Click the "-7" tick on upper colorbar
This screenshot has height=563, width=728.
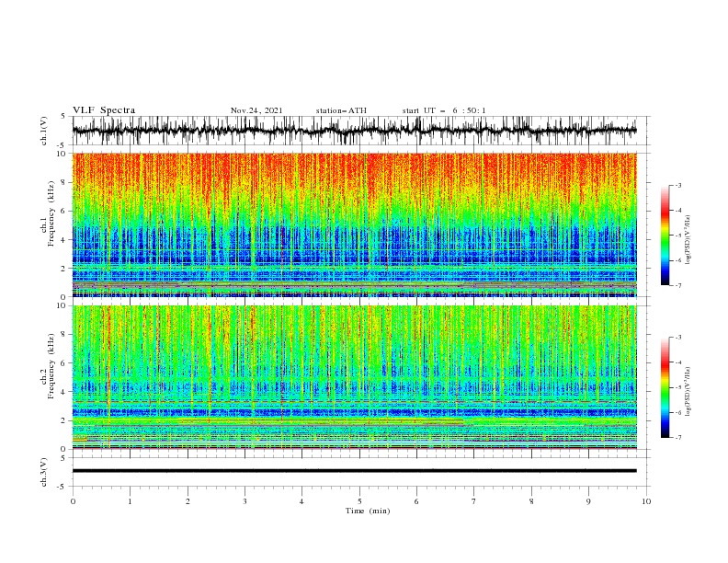pyautogui.click(x=677, y=285)
